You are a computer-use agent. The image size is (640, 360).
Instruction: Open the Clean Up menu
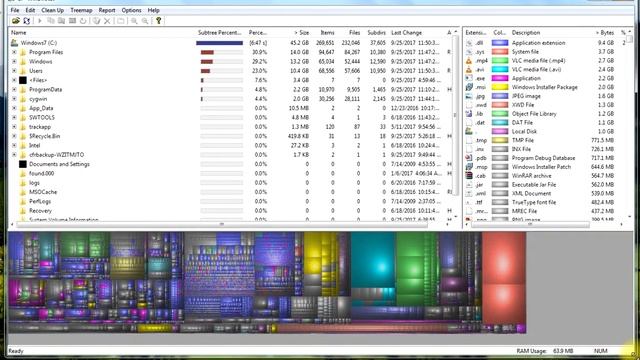52,10
